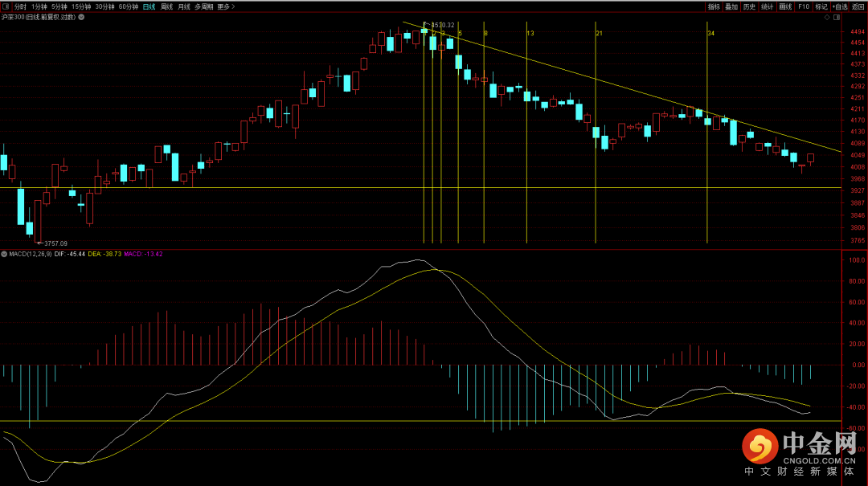868x486 pixels.
Task: Click the 叠加 overlay tool
Action: click(731, 6)
